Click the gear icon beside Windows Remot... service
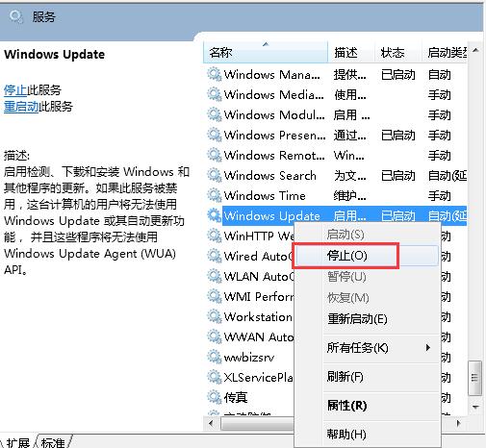Viewport: 486px width, 448px height. click(214, 155)
